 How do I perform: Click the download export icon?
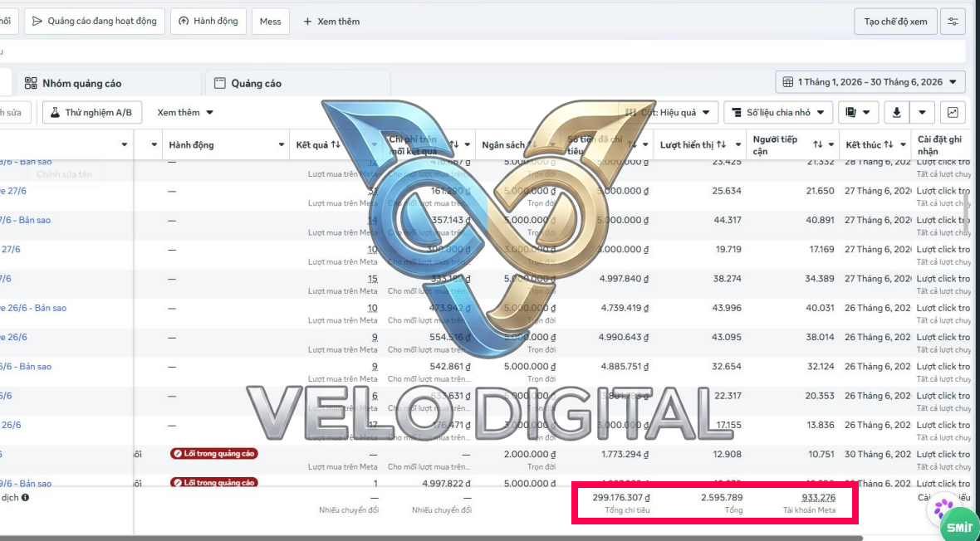(x=896, y=113)
